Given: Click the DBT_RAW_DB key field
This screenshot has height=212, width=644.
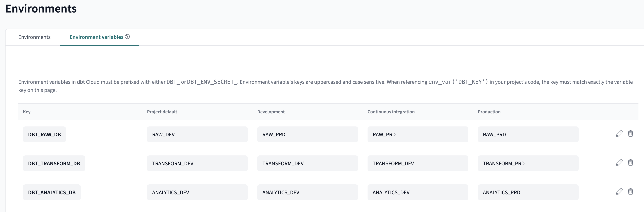Looking at the screenshot, I should click(x=45, y=134).
